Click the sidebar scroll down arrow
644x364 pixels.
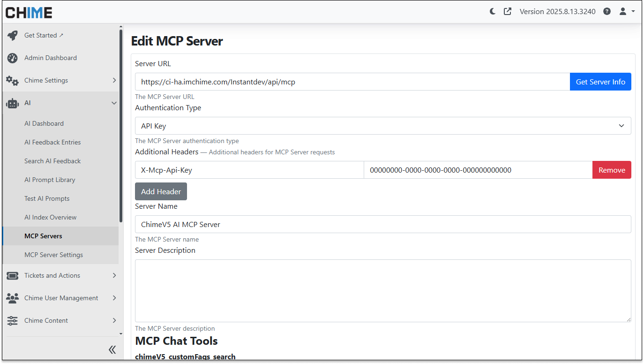(121, 334)
